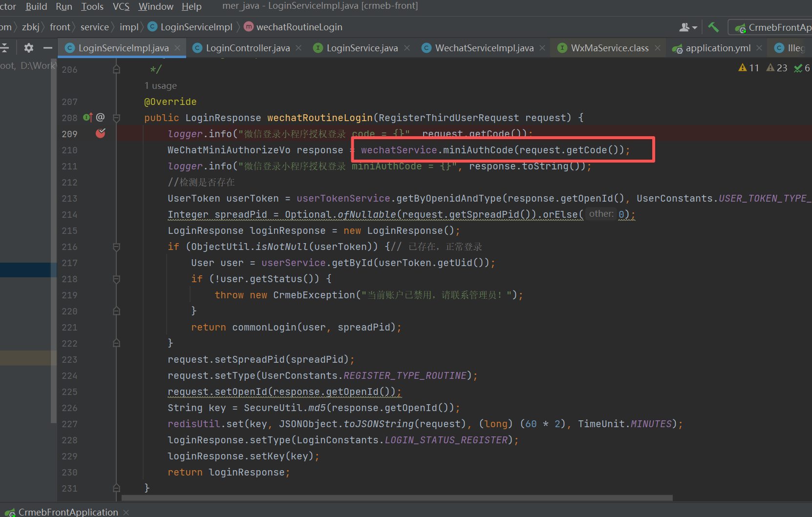Click the expand/collapse all icon in project panel

(x=5, y=48)
